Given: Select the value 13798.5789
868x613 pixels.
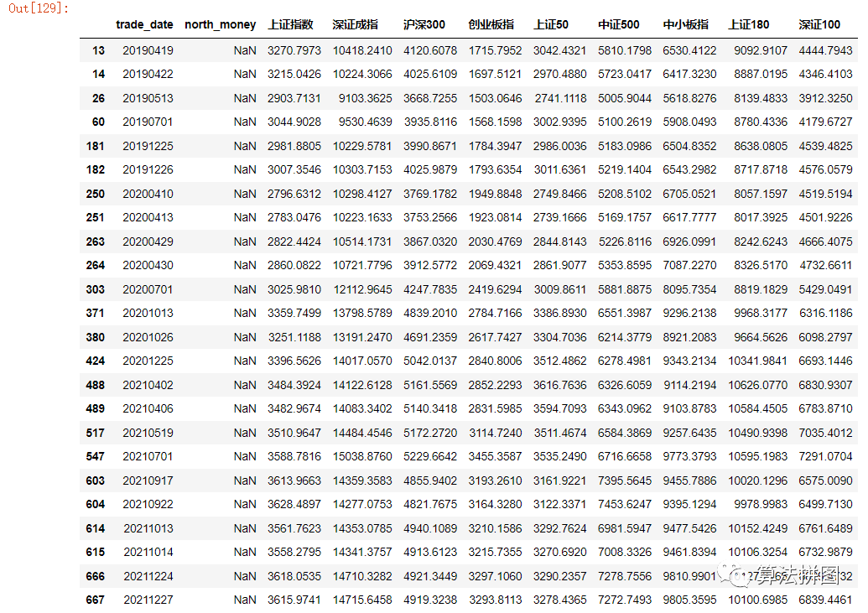Looking at the screenshot, I should pos(362,314).
